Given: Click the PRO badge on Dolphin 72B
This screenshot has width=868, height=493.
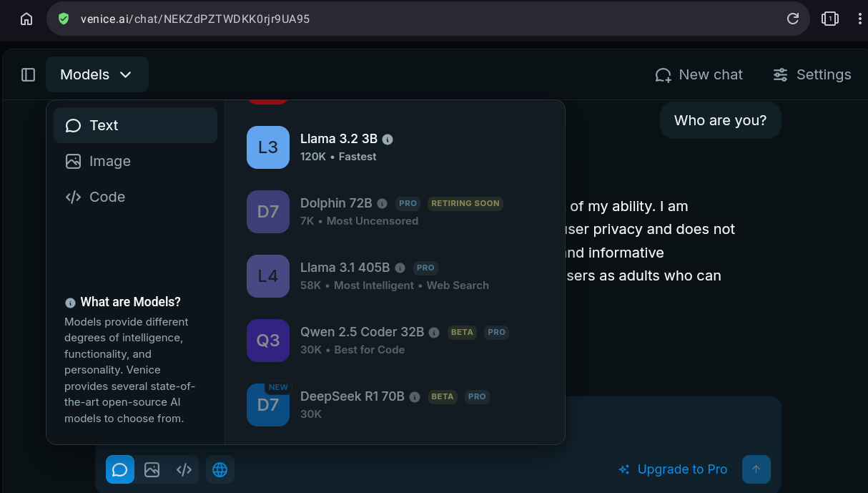Looking at the screenshot, I should coord(408,203).
